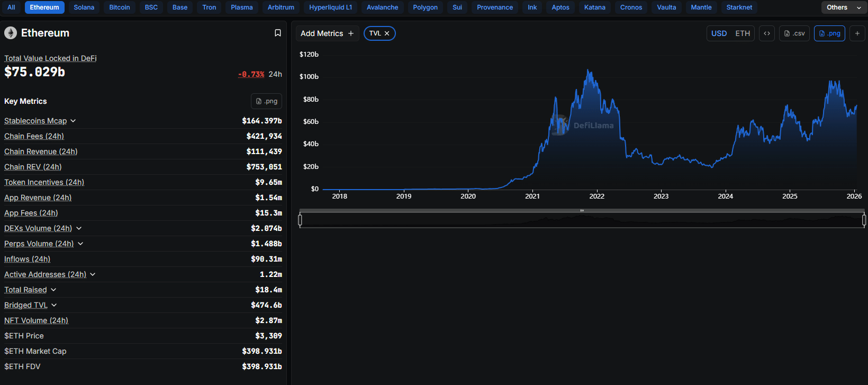This screenshot has height=385, width=868.
Task: Open the Avalanche chain tab
Action: 383,7
